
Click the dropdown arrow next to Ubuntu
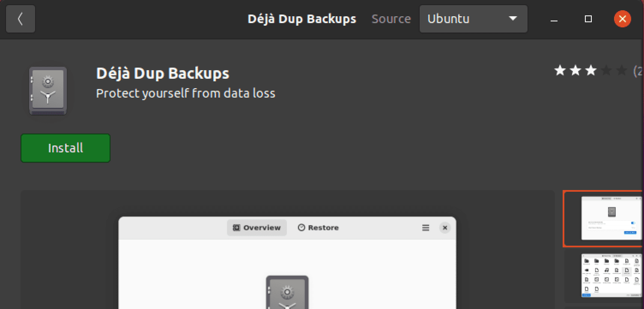coord(512,19)
